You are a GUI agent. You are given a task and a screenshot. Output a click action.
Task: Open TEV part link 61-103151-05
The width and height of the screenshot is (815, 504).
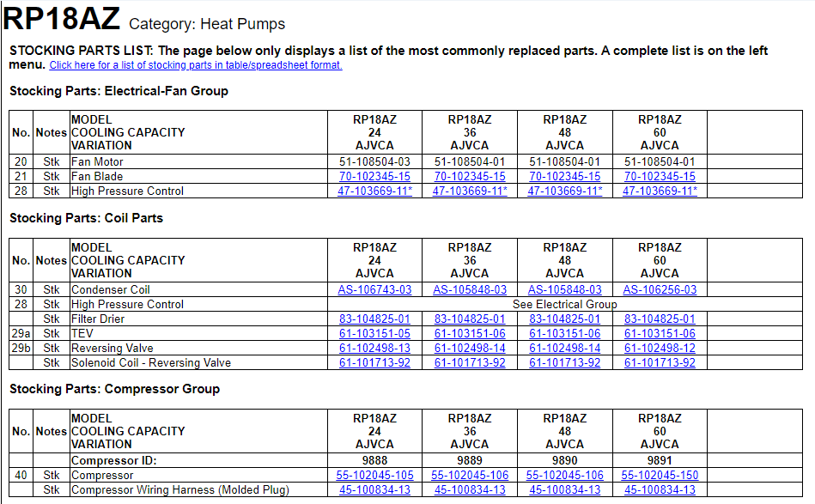(x=374, y=333)
